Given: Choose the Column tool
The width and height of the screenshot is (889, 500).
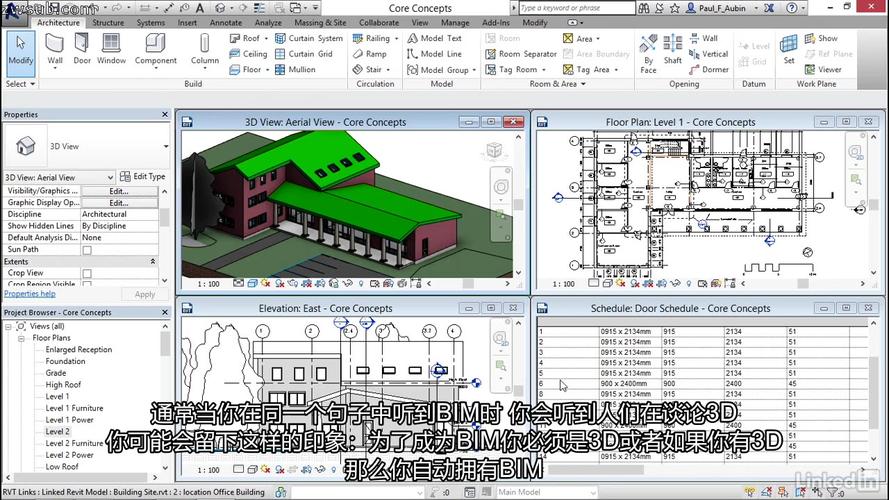Looking at the screenshot, I should [x=205, y=50].
